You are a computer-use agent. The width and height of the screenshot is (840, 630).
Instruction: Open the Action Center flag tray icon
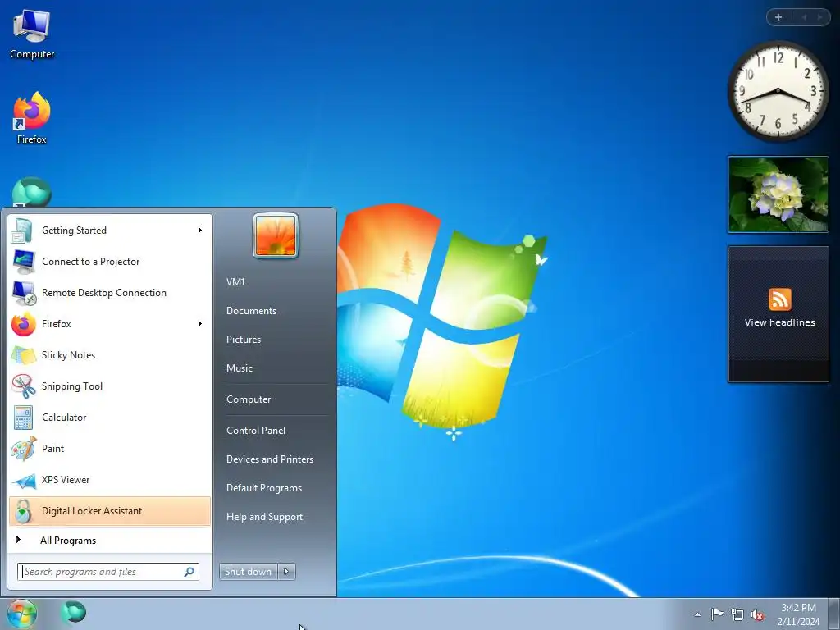pos(717,614)
